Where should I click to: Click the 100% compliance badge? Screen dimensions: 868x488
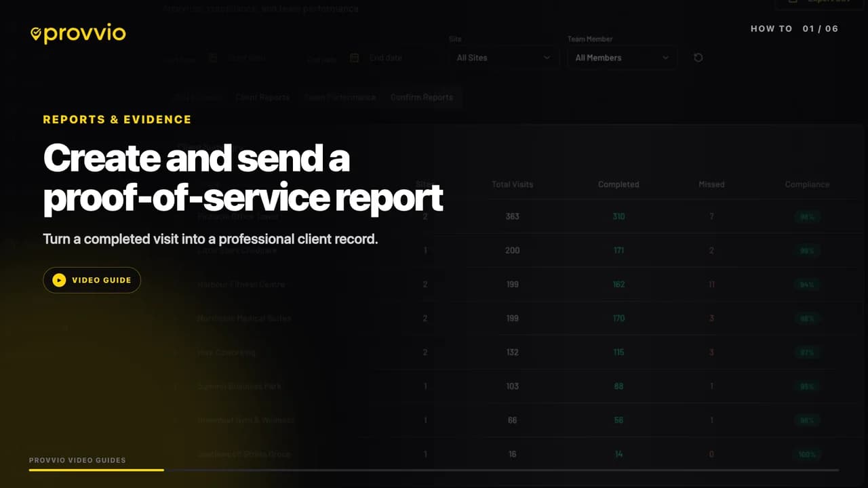(807, 454)
